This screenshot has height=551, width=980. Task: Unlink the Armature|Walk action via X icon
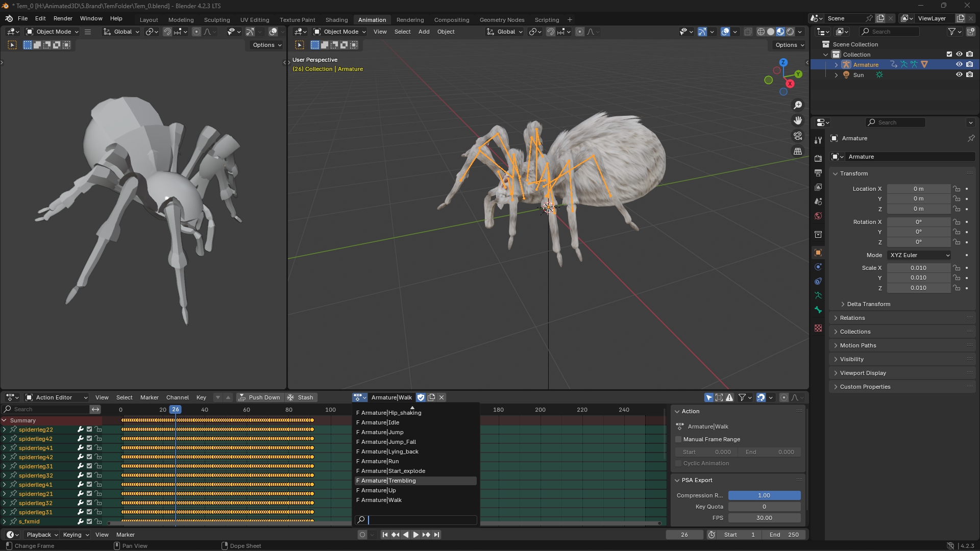[x=441, y=397]
